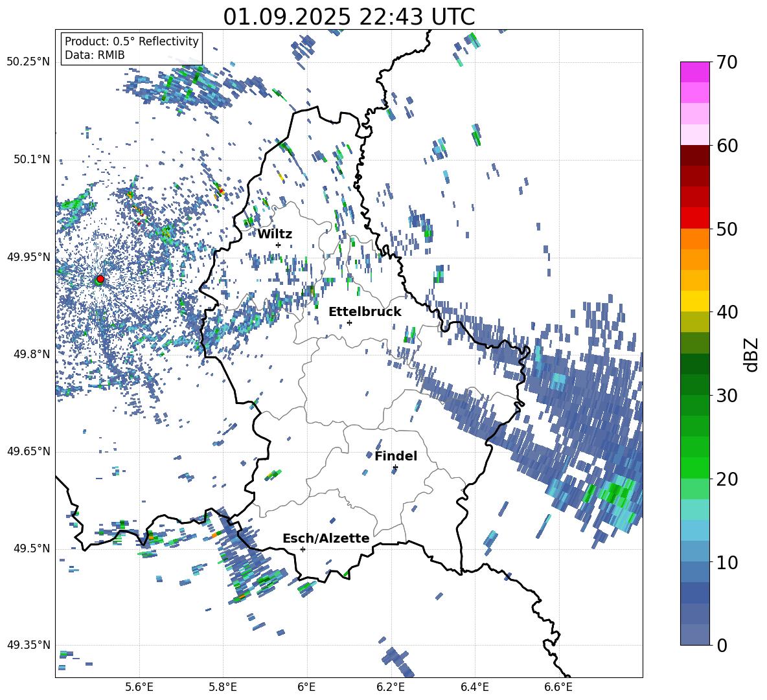Click the orange colorbar segment below 50
The width and height of the screenshot is (767, 700).
(x=694, y=239)
